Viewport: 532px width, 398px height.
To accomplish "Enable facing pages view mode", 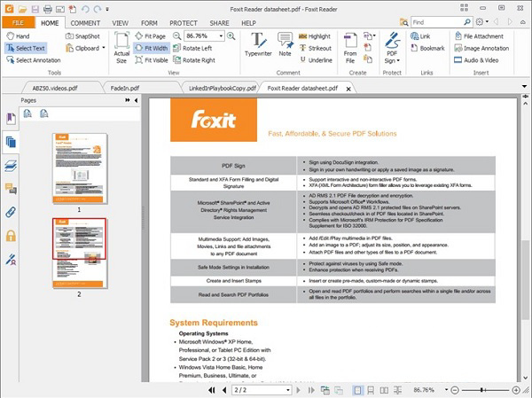I will click(384, 390).
